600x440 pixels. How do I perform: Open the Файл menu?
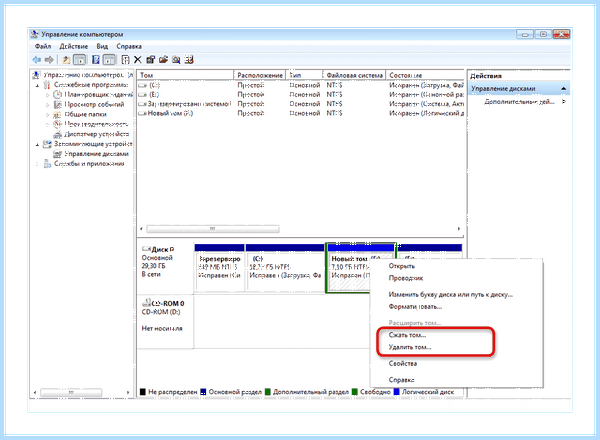pyautogui.click(x=42, y=46)
